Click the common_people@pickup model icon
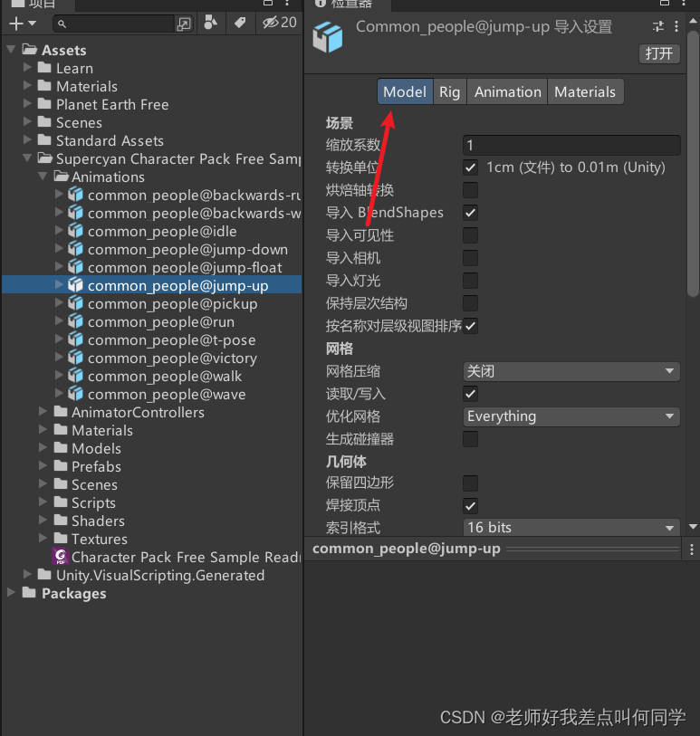Viewport: 700px width, 736px height. [75, 303]
